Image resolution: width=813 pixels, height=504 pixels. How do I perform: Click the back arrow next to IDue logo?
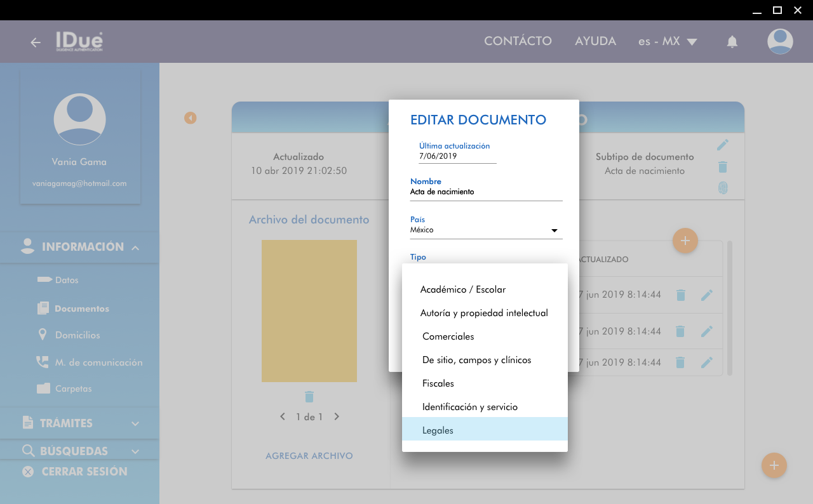coord(36,43)
